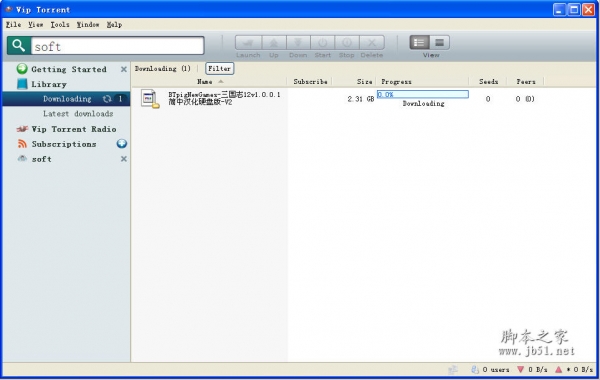This screenshot has height=380, width=600.
Task: Toggle sort arrow on Name column
Action: (221, 82)
